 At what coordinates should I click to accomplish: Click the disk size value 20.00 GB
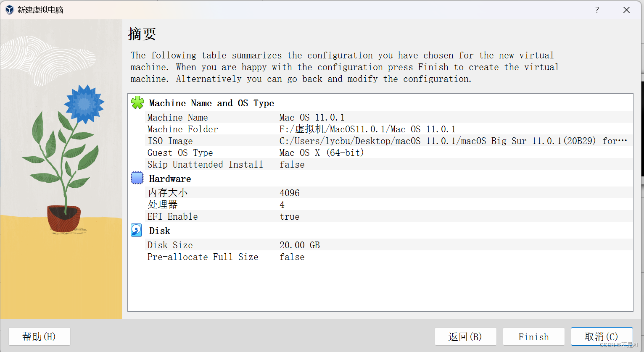(300, 245)
